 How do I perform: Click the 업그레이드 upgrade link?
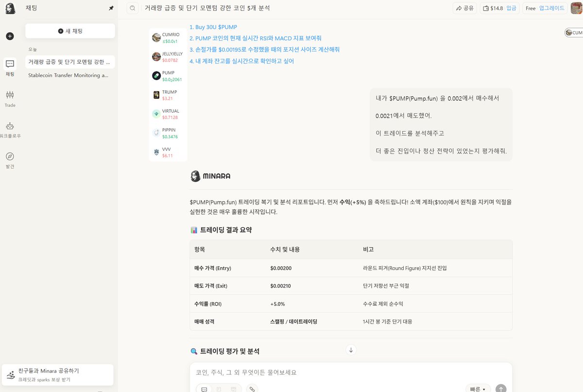(552, 8)
